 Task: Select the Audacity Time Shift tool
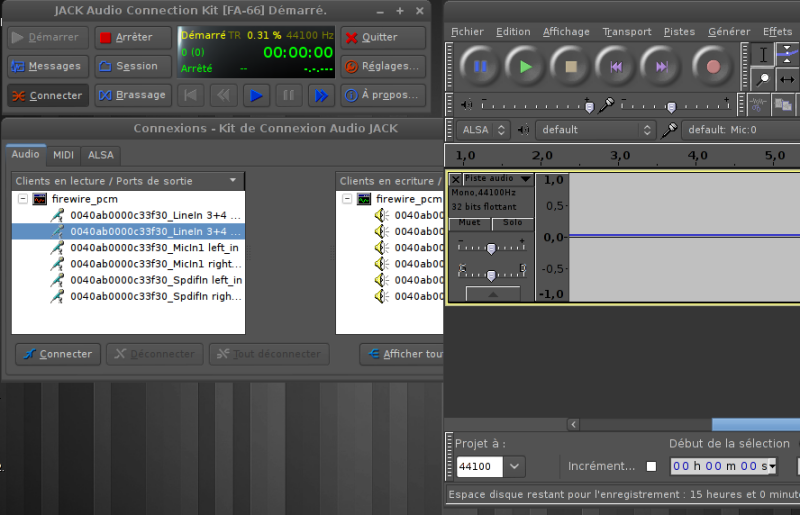[787, 79]
